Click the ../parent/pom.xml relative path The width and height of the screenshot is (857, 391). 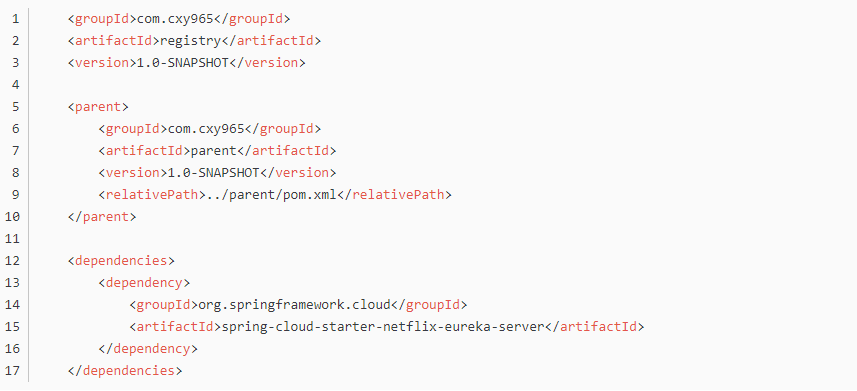click(272, 195)
